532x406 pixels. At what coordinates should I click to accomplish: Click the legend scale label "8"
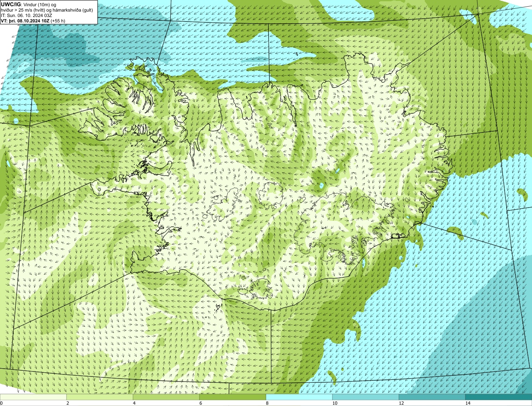pos(267,403)
